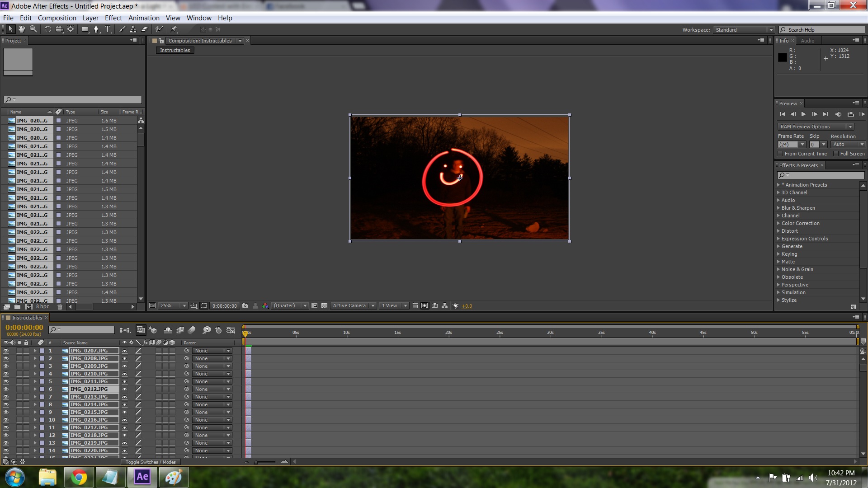
Task: Open the 1 View layout dropdown
Action: pos(394,306)
